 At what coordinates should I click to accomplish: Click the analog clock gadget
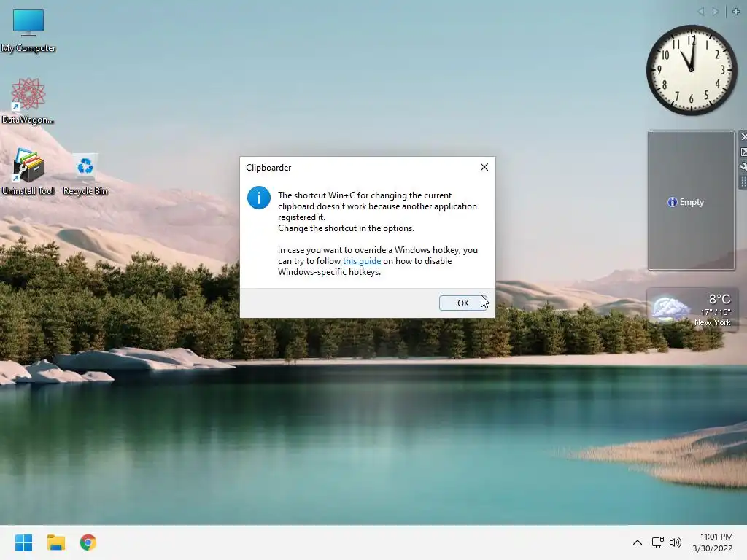[x=692, y=70]
